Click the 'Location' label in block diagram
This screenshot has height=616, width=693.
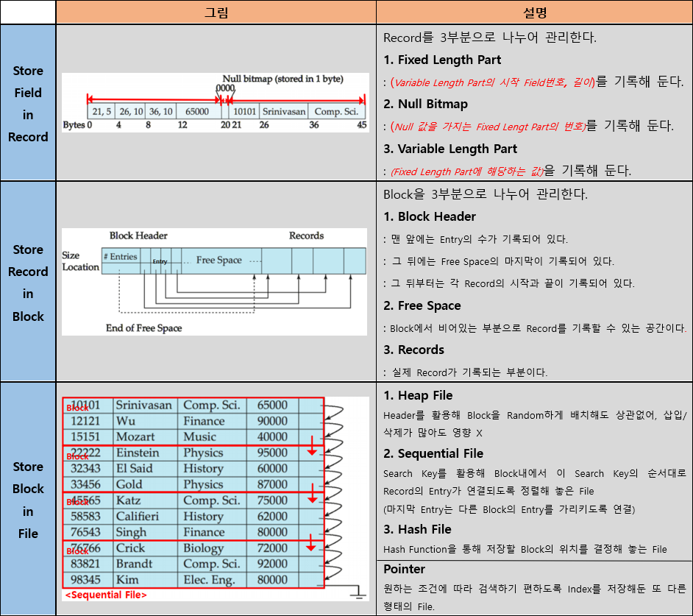(x=80, y=267)
